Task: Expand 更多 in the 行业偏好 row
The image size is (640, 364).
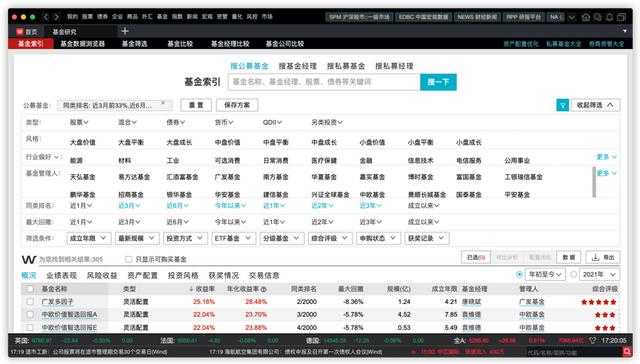Action: pyautogui.click(x=607, y=157)
